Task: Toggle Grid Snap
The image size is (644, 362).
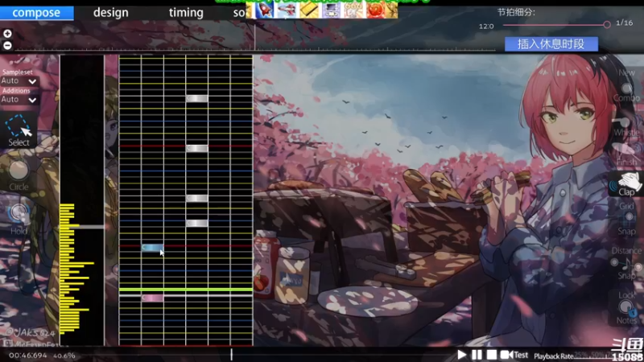Action: [x=627, y=219]
